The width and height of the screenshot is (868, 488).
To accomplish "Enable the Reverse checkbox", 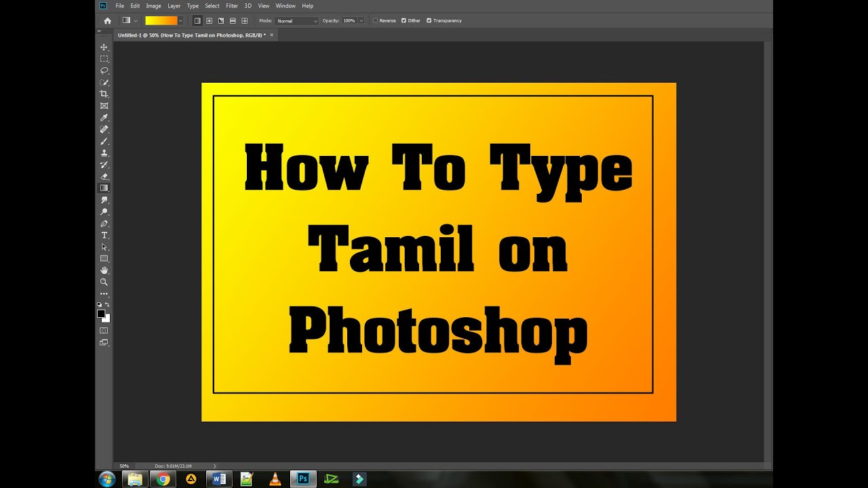I will [x=375, y=21].
